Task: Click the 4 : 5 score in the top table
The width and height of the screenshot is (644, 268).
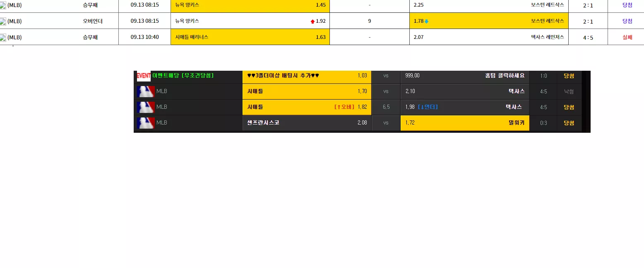Action: [x=588, y=38]
